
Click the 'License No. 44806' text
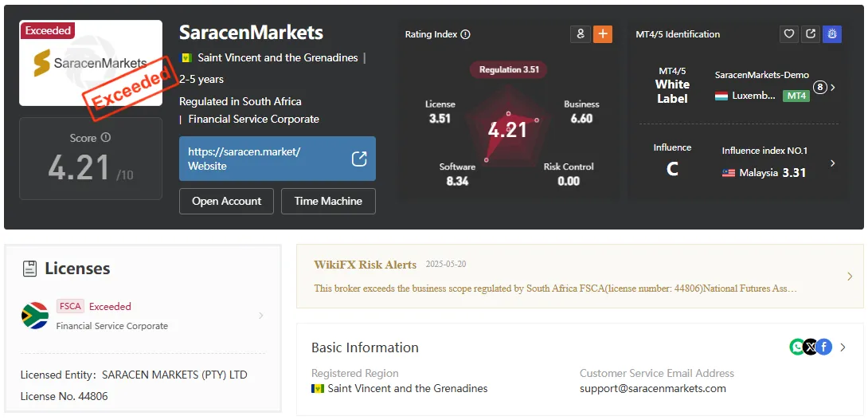[65, 396]
